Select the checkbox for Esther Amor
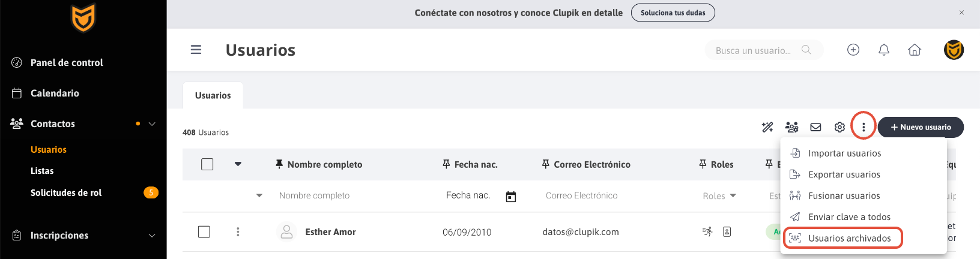Screen dimensions: 980x259 [204, 231]
